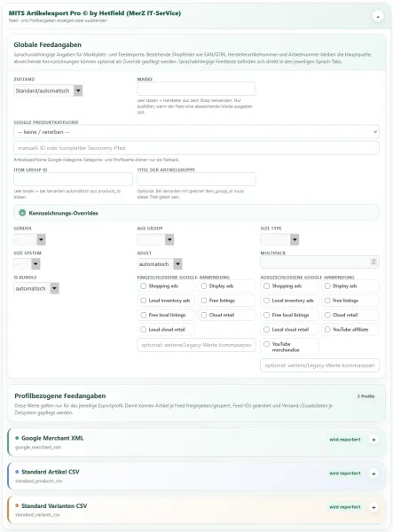Expand the Standard Artikel CSV profile

tap(373, 473)
